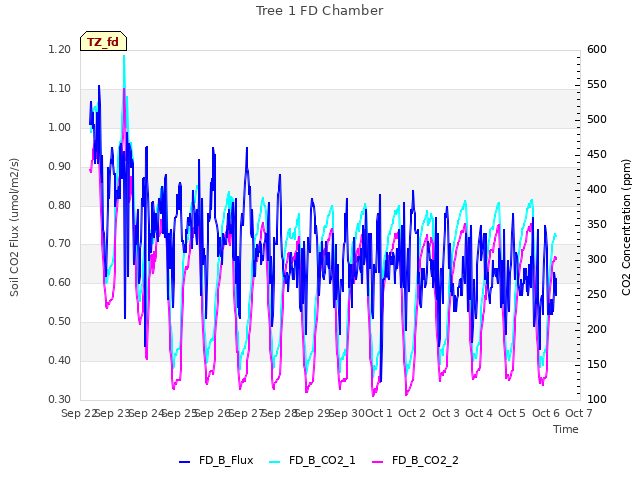
Task: Click the 500 right axis tick label
Action: 597,120
